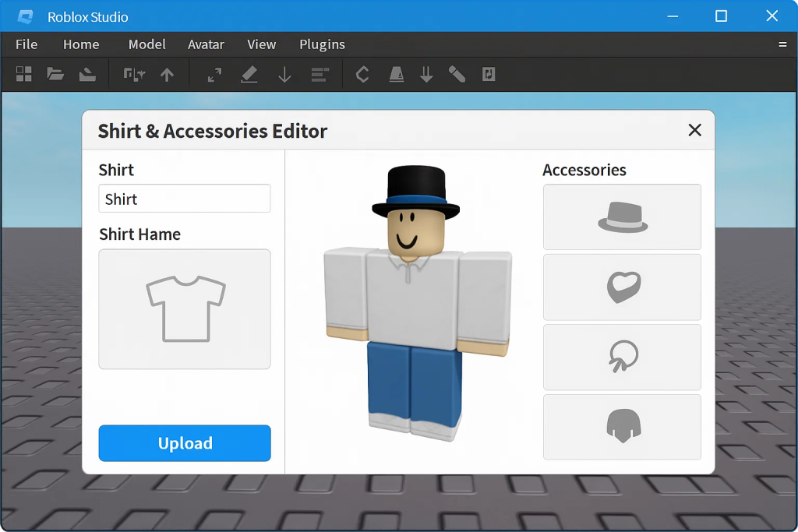The image size is (798, 532).
Task: Open the Model tab
Action: (147, 44)
